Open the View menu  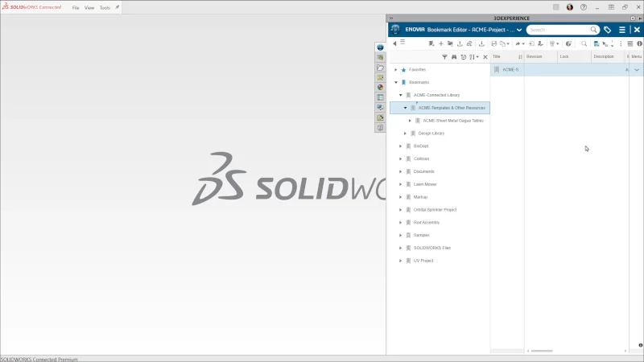click(x=89, y=8)
